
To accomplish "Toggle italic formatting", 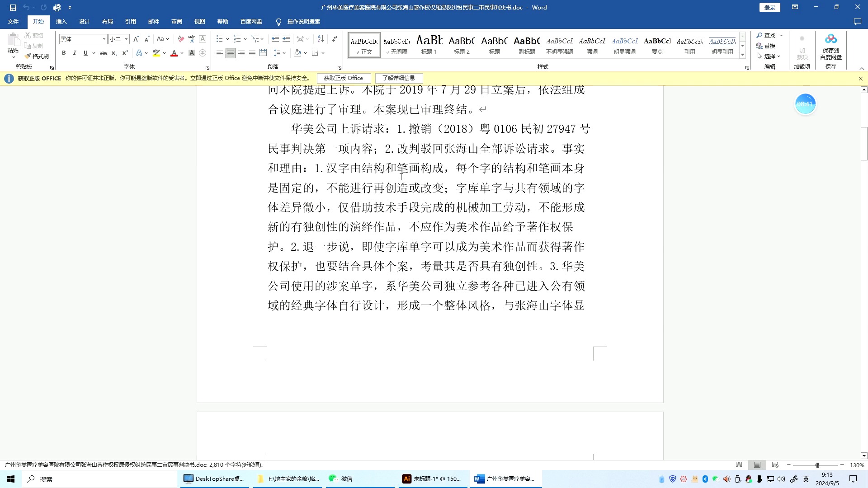I will pos(75,53).
